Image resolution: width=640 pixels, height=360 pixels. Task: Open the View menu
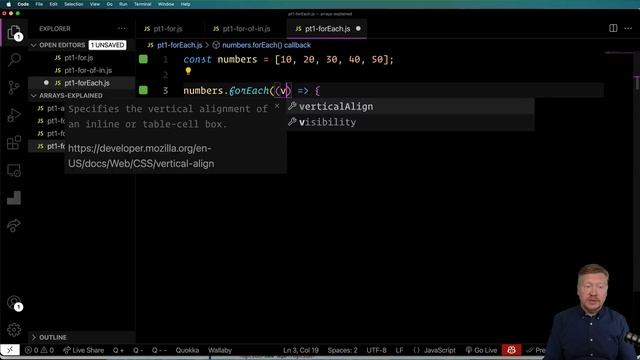(95, 4)
